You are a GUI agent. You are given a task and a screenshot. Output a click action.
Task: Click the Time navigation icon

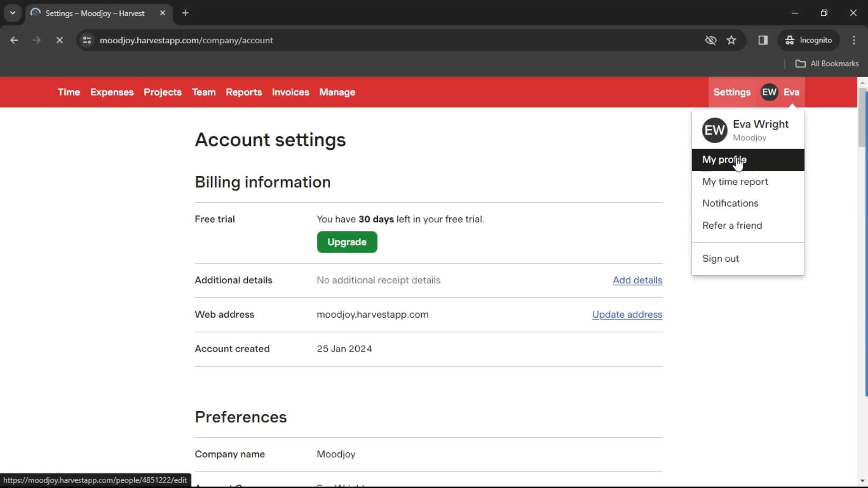pyautogui.click(x=69, y=92)
